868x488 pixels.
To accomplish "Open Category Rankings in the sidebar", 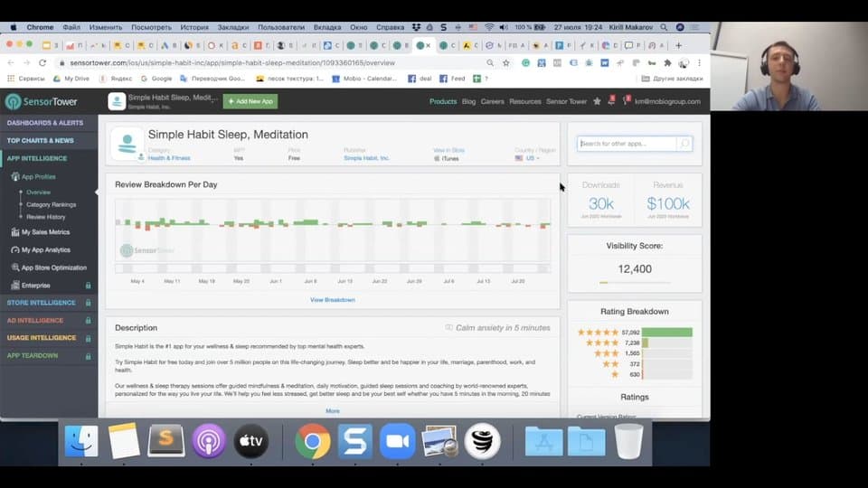I will [x=51, y=205].
